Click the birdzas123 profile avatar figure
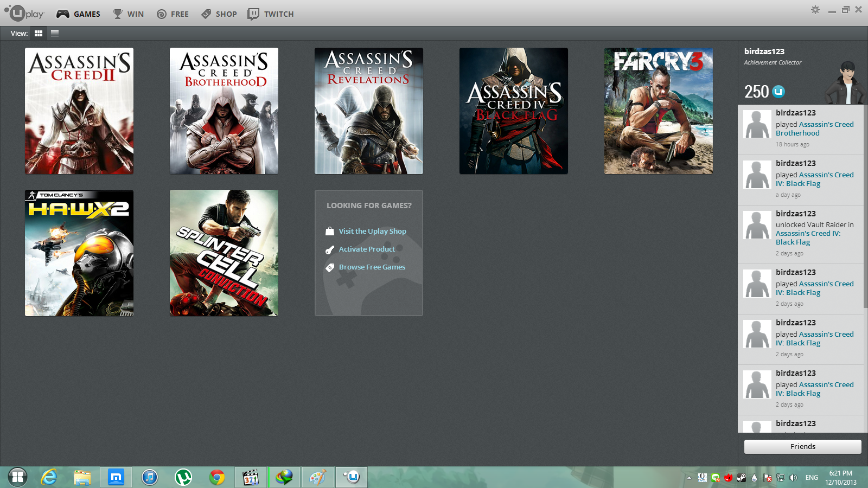Viewport: 868px width, 488px height. (844, 82)
